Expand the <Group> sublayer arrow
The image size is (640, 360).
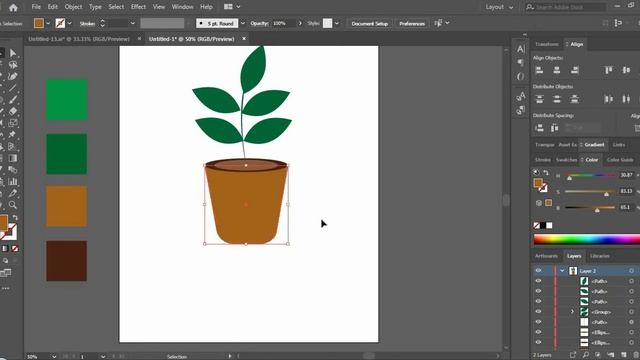click(x=572, y=311)
